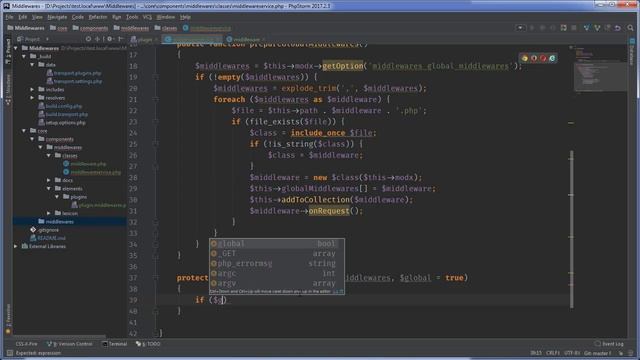The image size is (640, 360).
Task: Open the File menu
Action: 9,17
